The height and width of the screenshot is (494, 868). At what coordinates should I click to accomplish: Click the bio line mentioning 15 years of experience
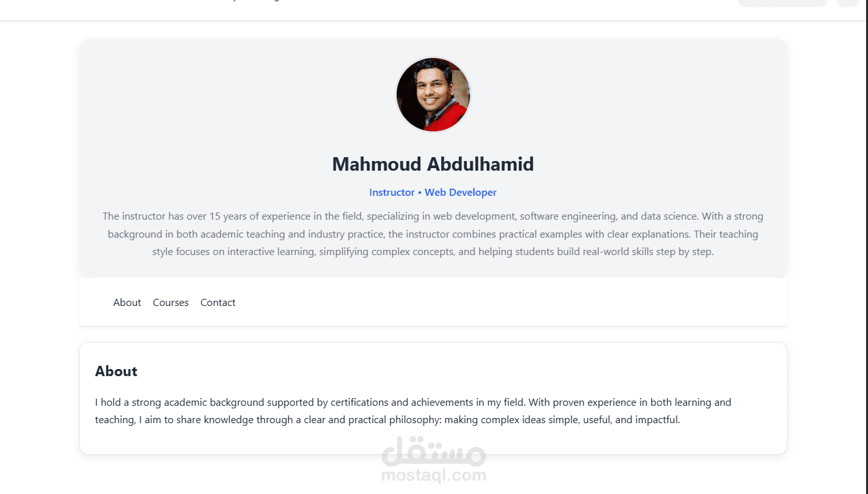[x=433, y=216]
